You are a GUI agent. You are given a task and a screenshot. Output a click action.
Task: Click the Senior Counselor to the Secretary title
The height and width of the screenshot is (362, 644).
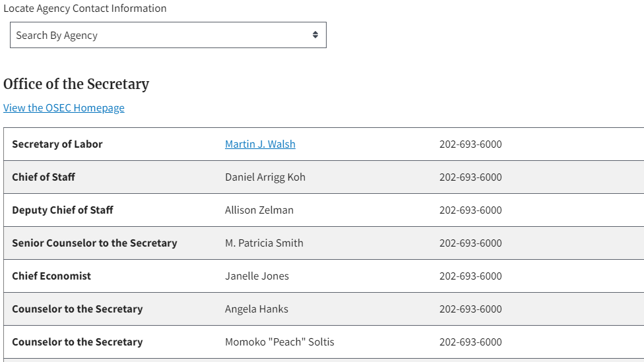pyautogui.click(x=94, y=243)
